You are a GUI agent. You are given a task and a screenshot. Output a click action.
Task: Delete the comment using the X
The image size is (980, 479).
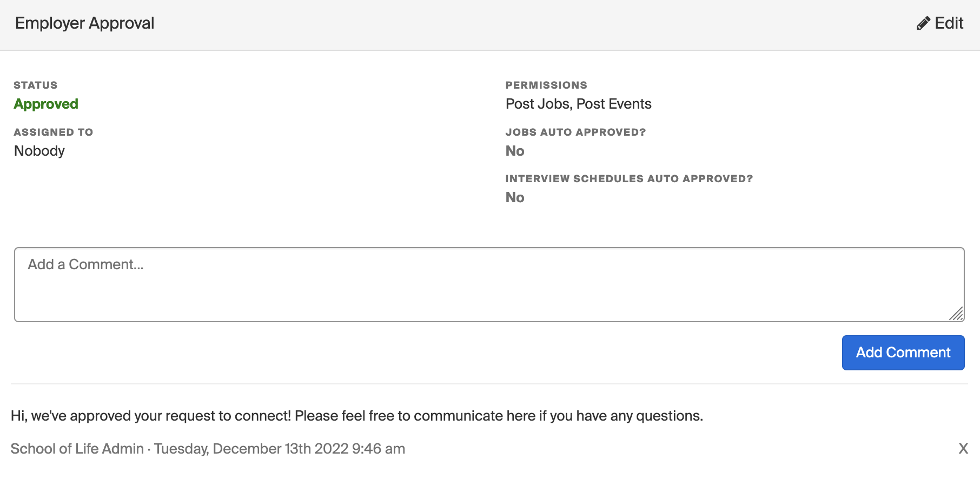963,449
